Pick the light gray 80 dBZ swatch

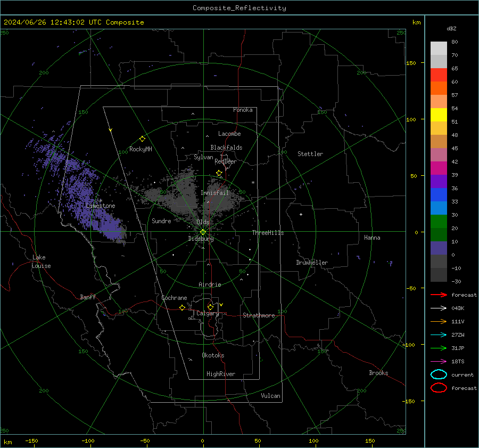(439, 48)
